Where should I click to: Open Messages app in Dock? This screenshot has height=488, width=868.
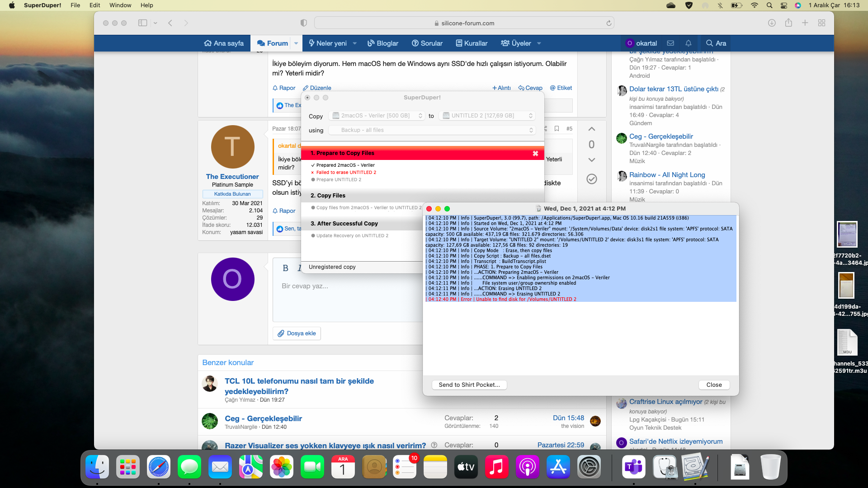tap(189, 467)
